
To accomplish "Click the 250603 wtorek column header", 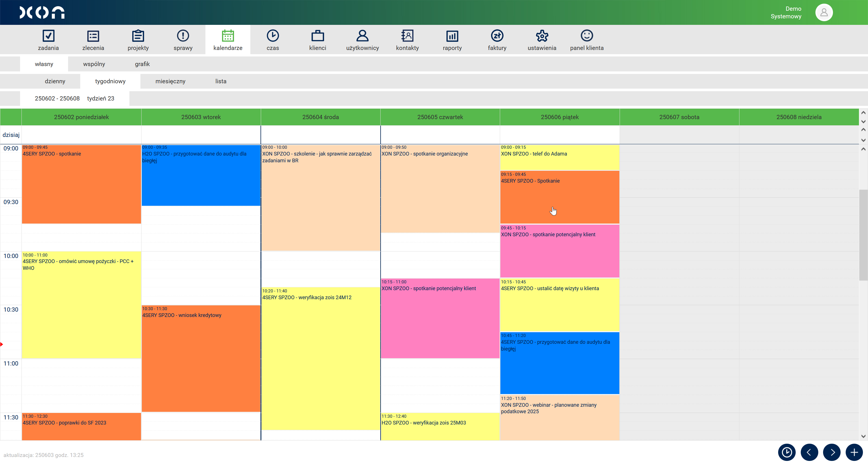I will pos(201,117).
